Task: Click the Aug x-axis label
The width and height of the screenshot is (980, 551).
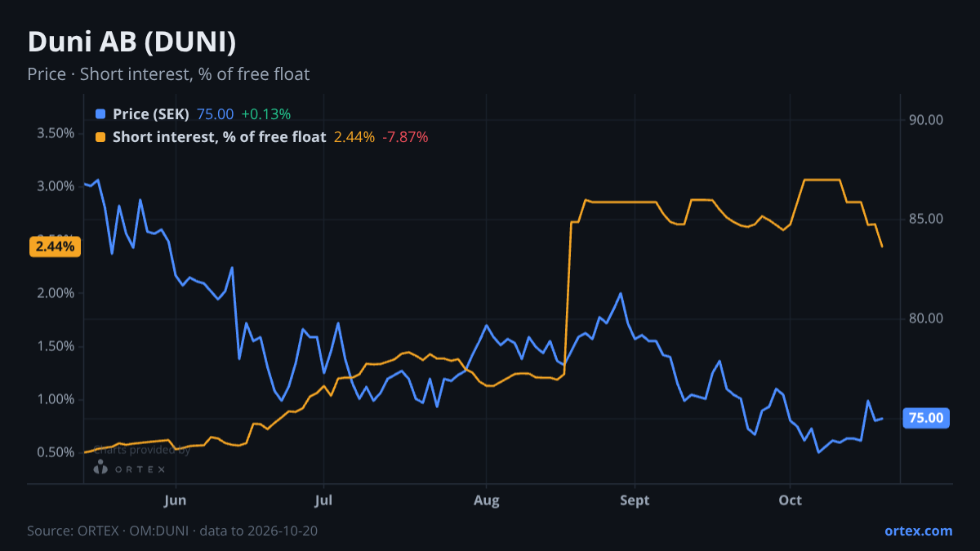Action: [x=486, y=500]
